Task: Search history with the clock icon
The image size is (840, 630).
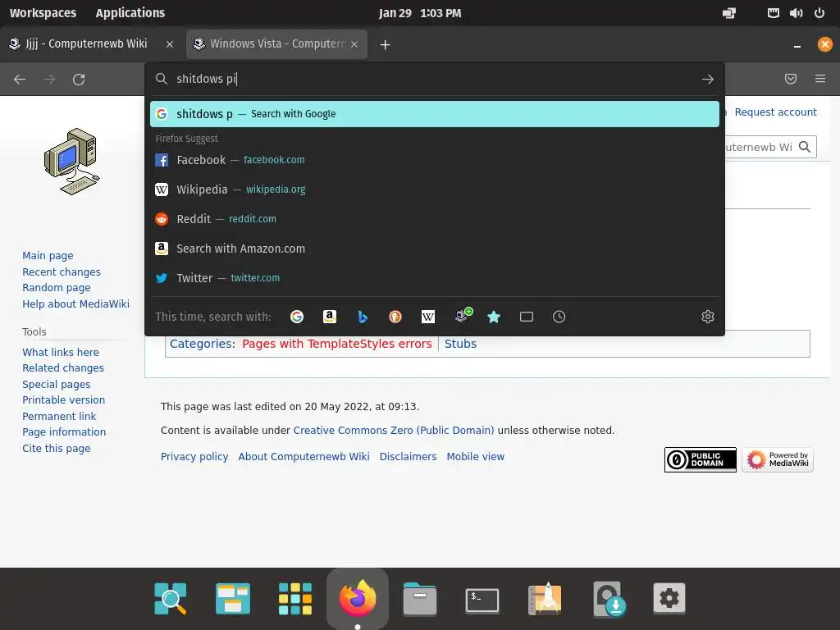Action: (x=559, y=317)
